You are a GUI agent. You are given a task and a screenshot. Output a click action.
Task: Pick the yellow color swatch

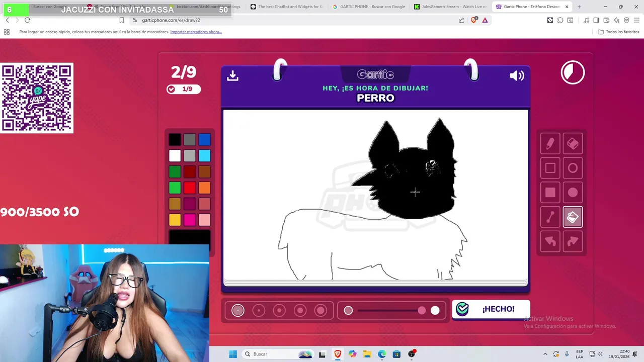tap(175, 220)
